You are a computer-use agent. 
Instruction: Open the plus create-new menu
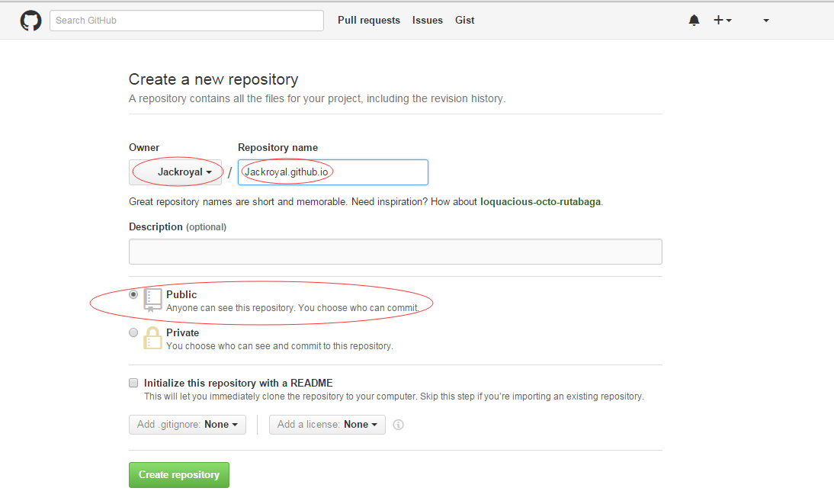[x=722, y=21]
